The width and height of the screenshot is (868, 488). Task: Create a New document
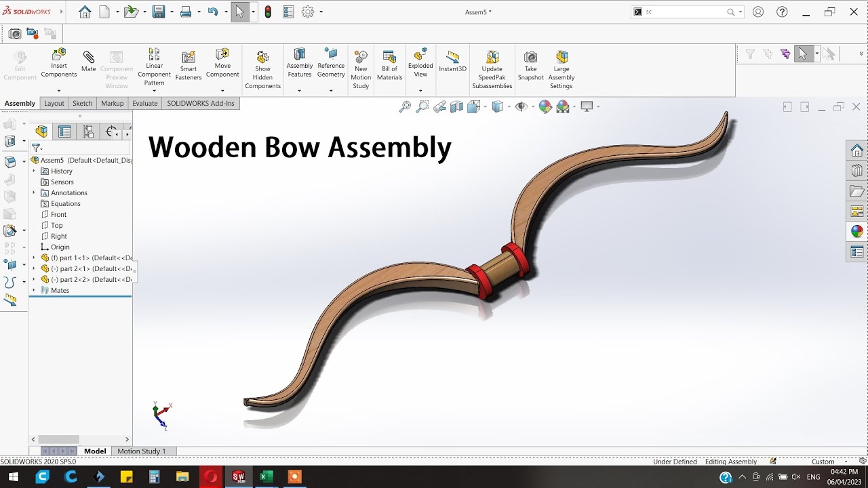[104, 12]
